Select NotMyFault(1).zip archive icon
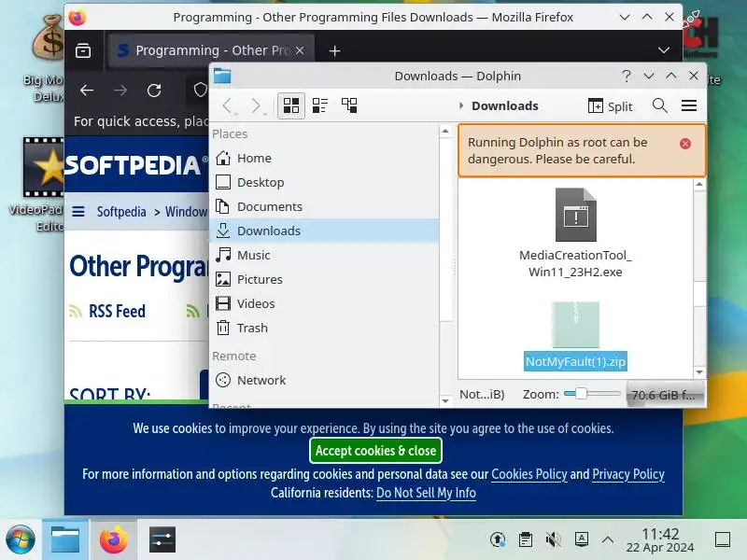The height and width of the screenshot is (560, 747). (575, 325)
